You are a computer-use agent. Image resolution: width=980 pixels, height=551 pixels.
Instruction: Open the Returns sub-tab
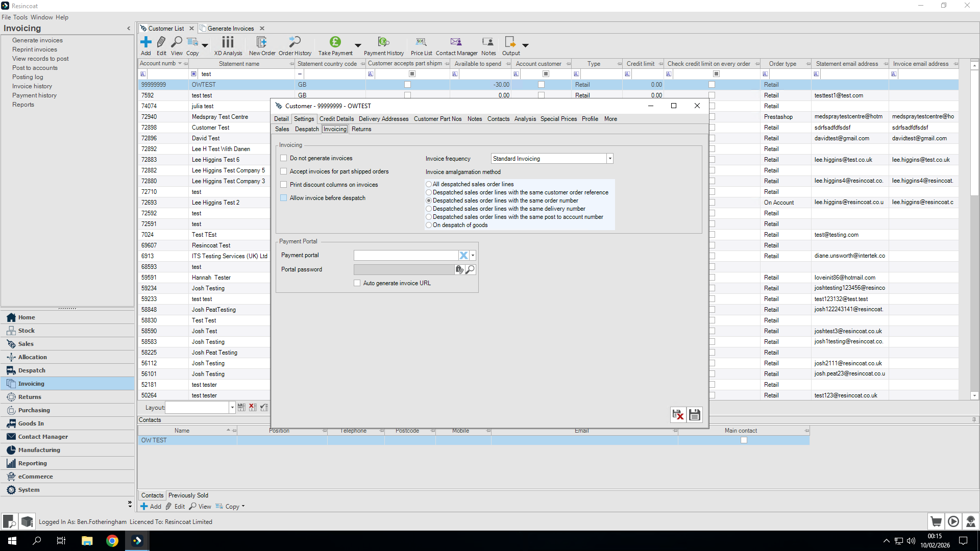click(x=361, y=129)
